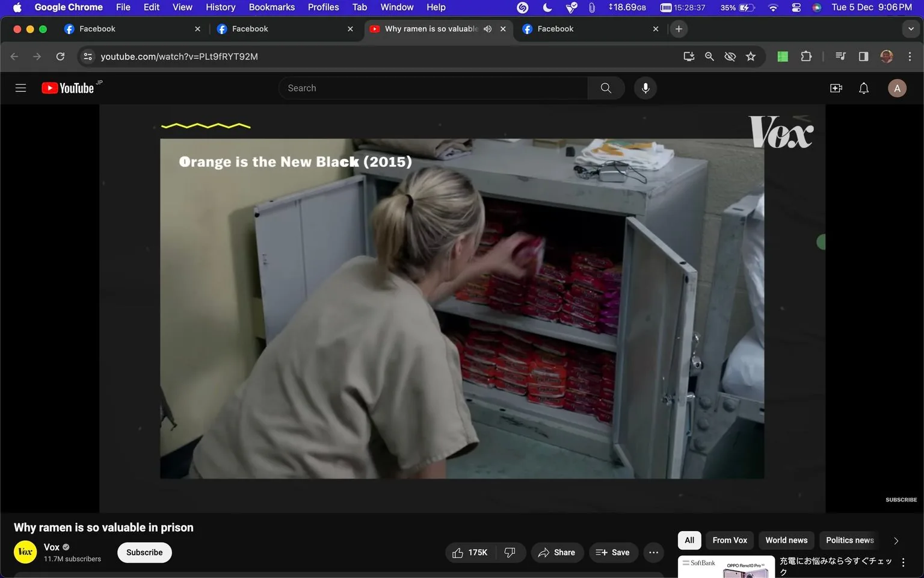
Task: Open the YouTube notifications bell
Action: coord(863,87)
